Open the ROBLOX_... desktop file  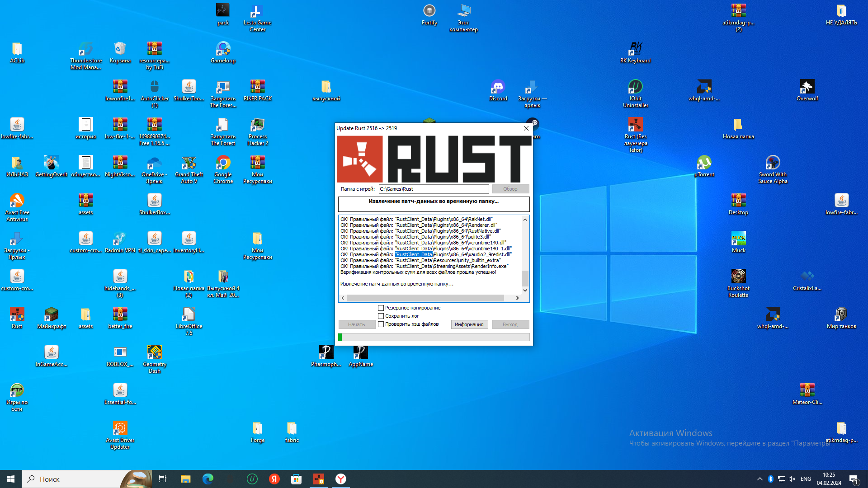(x=120, y=356)
